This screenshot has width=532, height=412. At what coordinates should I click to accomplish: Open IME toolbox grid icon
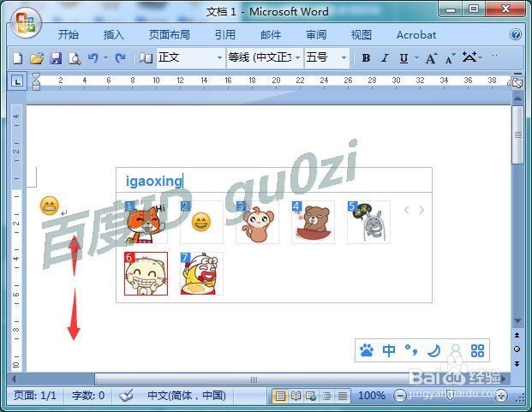(x=477, y=350)
